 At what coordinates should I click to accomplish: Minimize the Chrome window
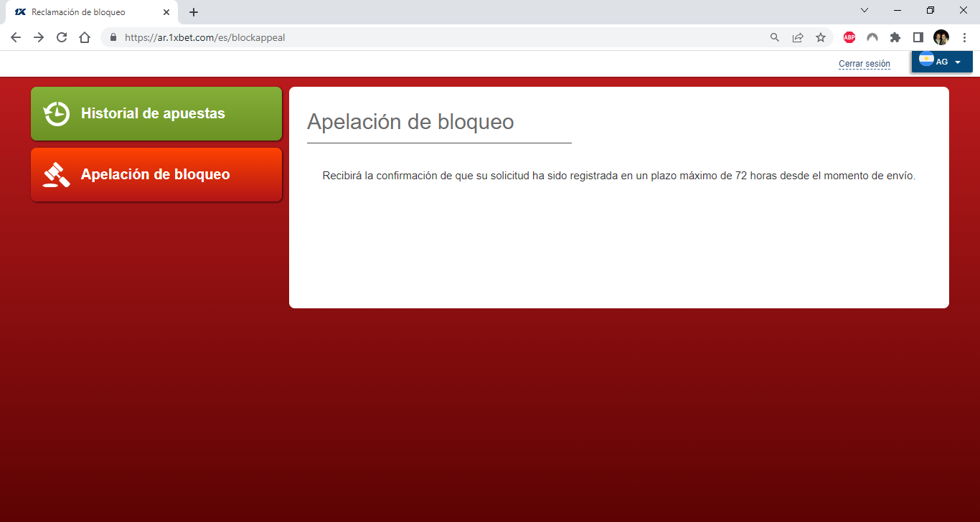coord(897,10)
